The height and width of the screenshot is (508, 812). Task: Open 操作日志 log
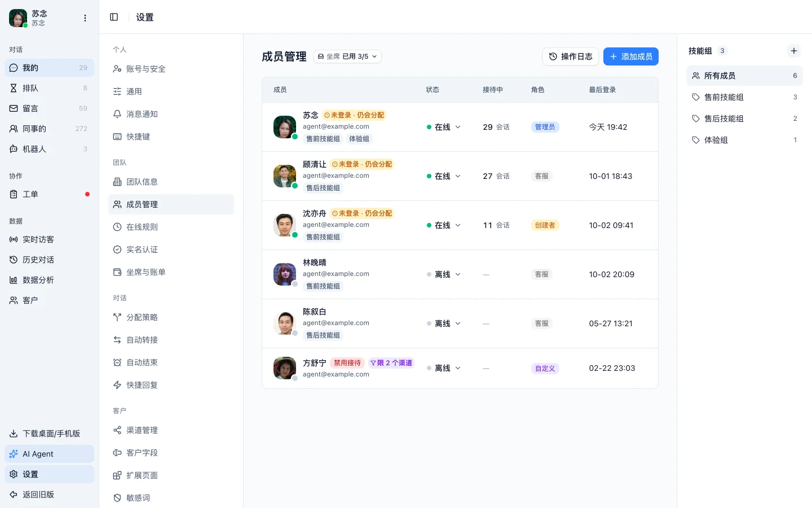pos(571,56)
